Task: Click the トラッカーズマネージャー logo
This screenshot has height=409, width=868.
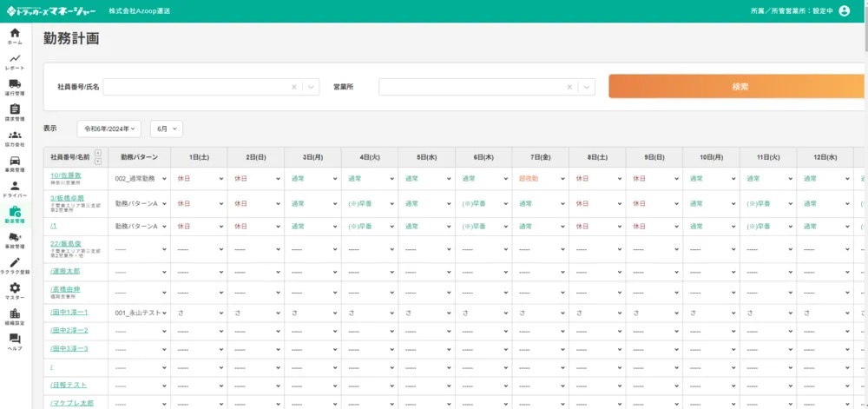Action: click(51, 11)
